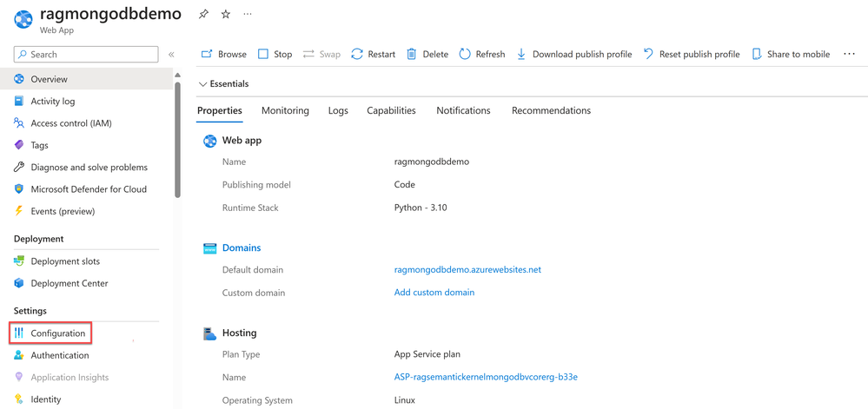The image size is (868, 409).
Task: Reset publish profile
Action: coord(692,54)
